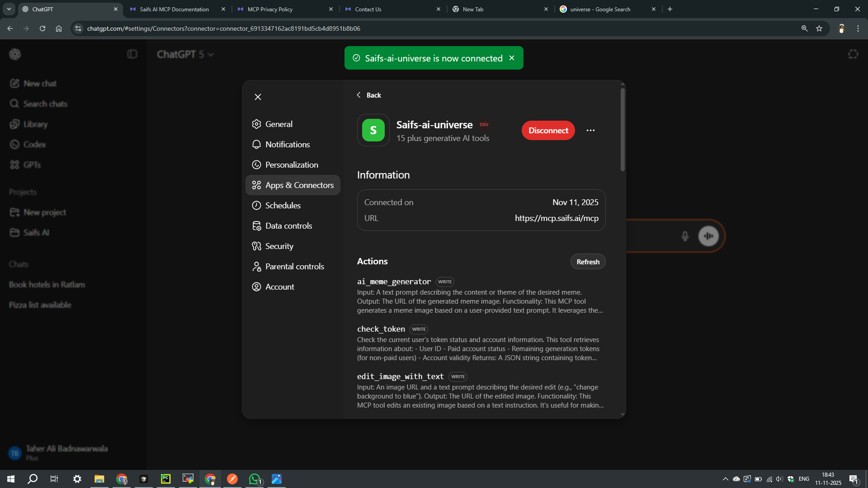Refresh the connector actions list
Screen dimensions: 868x488
(x=588, y=262)
